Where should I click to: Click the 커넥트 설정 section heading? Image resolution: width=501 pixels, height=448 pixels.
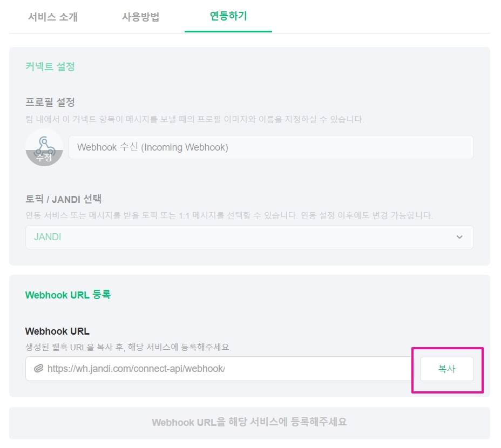[x=50, y=66]
